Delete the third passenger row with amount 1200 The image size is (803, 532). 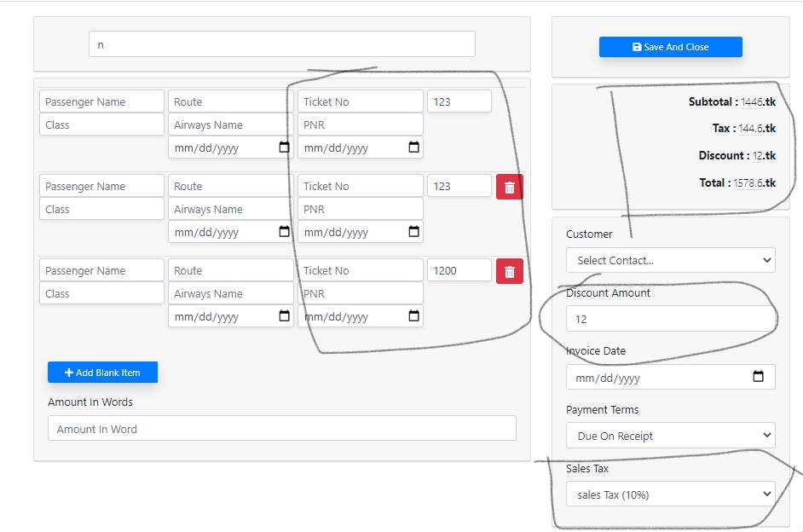pyautogui.click(x=509, y=271)
